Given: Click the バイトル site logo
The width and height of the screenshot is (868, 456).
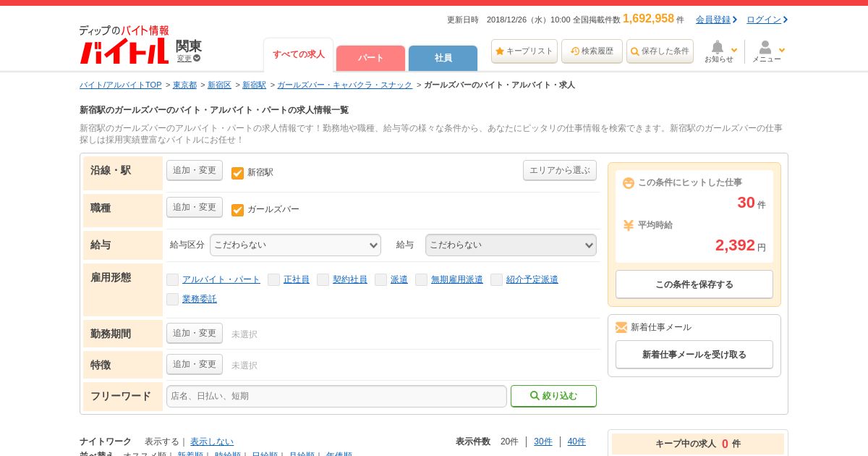Looking at the screenshot, I should (124, 45).
